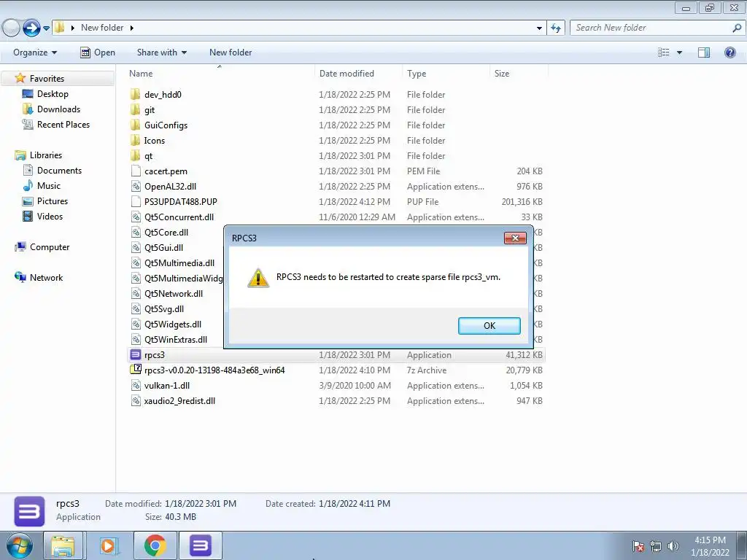The image size is (747, 560).
Task: Open Libraries in navigation pane
Action: click(x=46, y=155)
